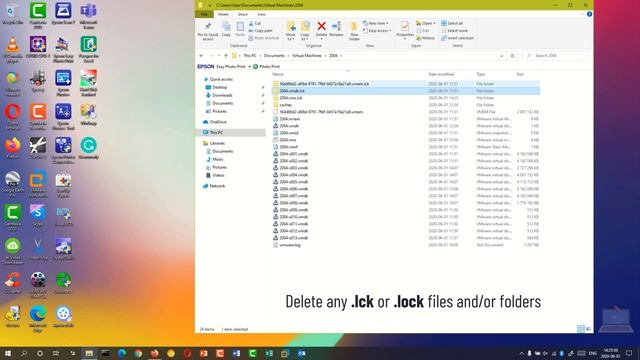
Task: Open the Open dropdown in ribbon
Action: [425, 23]
